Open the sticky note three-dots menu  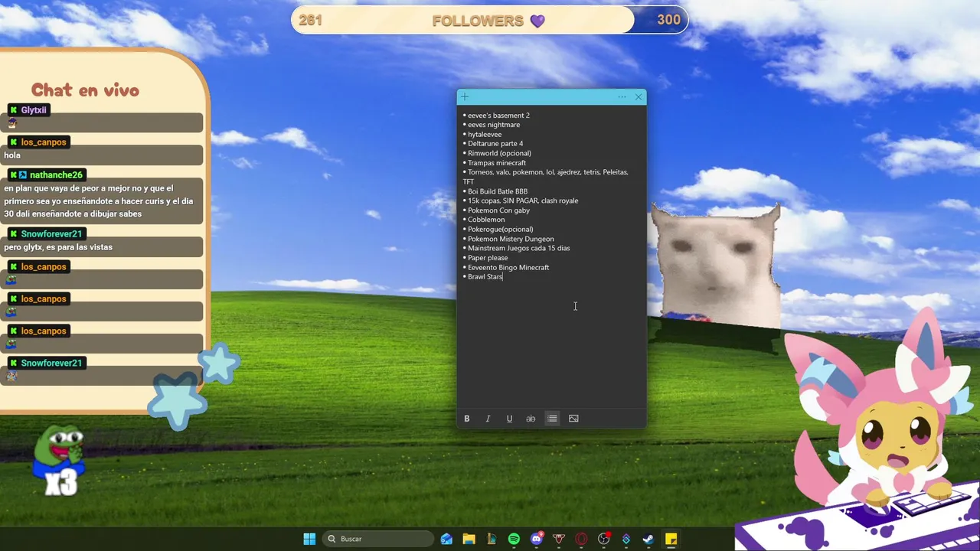coord(622,97)
